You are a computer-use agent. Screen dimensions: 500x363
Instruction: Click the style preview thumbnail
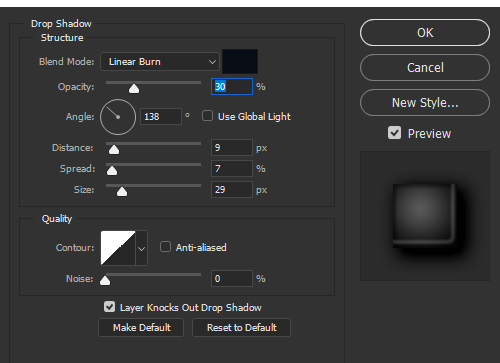click(x=425, y=216)
